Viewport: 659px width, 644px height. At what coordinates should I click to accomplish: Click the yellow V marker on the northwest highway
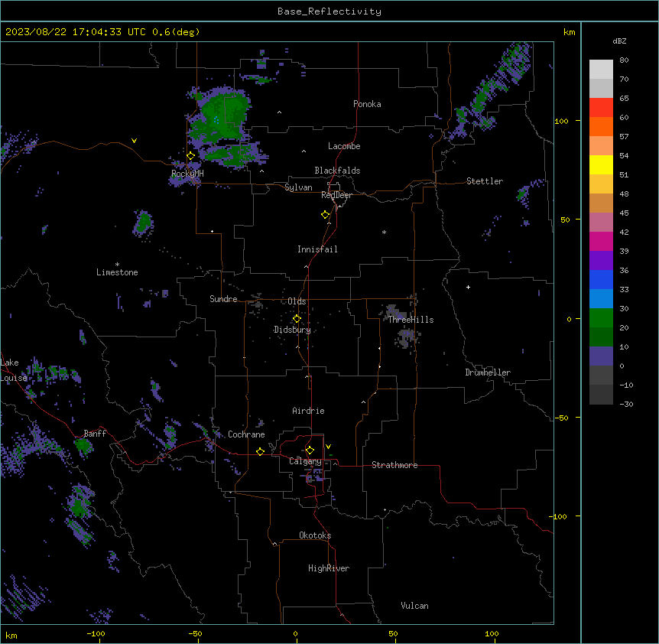coord(134,141)
